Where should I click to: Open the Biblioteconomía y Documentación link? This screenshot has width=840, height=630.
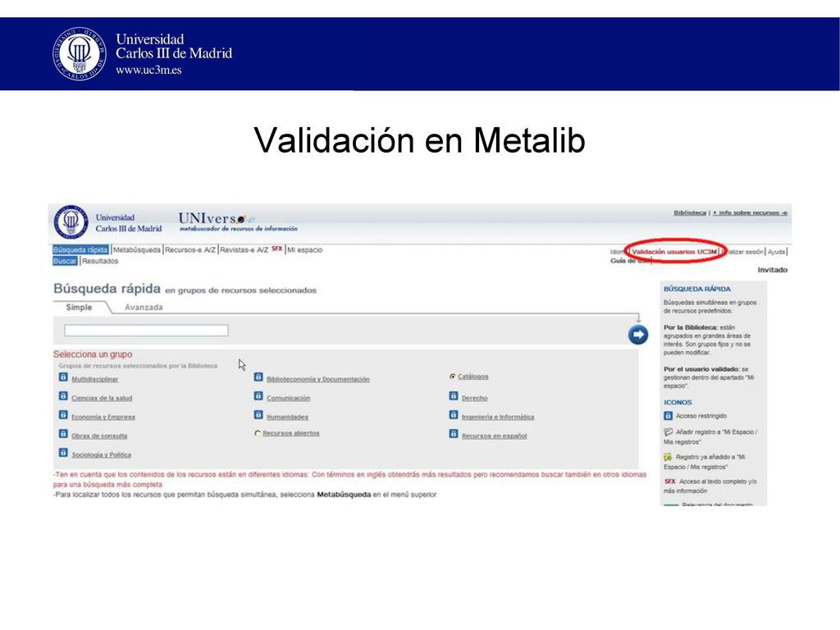tap(318, 379)
